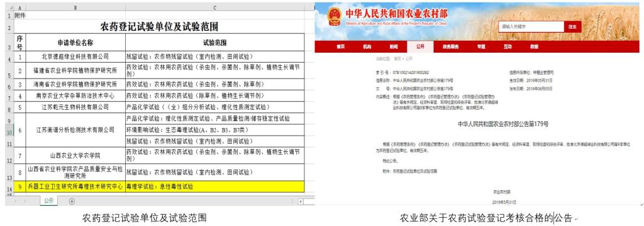Click the national emblem logo in website header
The height and width of the screenshot is (226, 644).
[x=334, y=17]
